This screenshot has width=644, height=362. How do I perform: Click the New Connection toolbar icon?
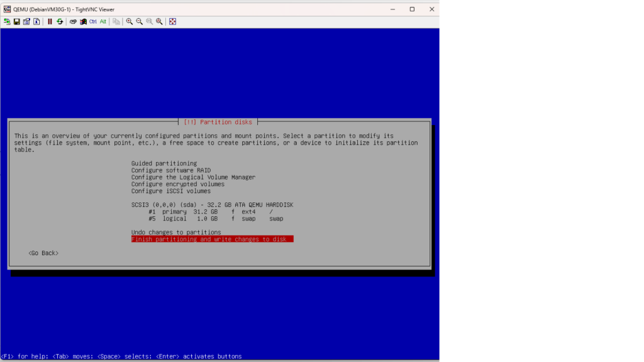coord(6,21)
